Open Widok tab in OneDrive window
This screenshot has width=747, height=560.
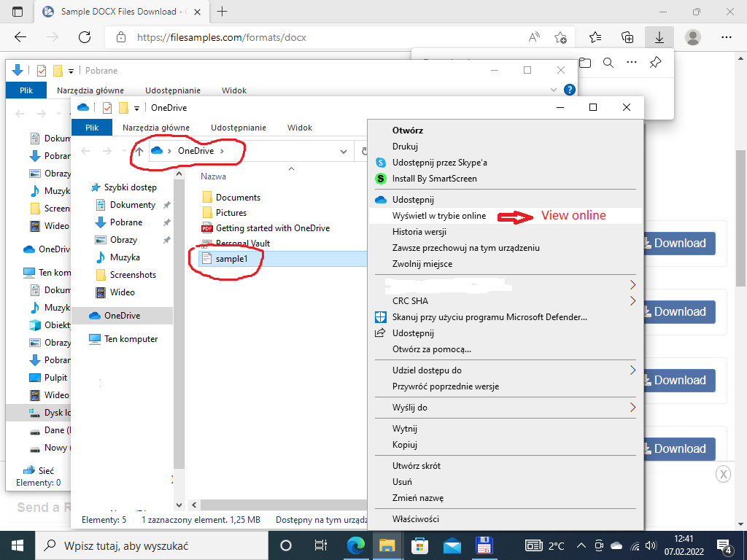300,128
